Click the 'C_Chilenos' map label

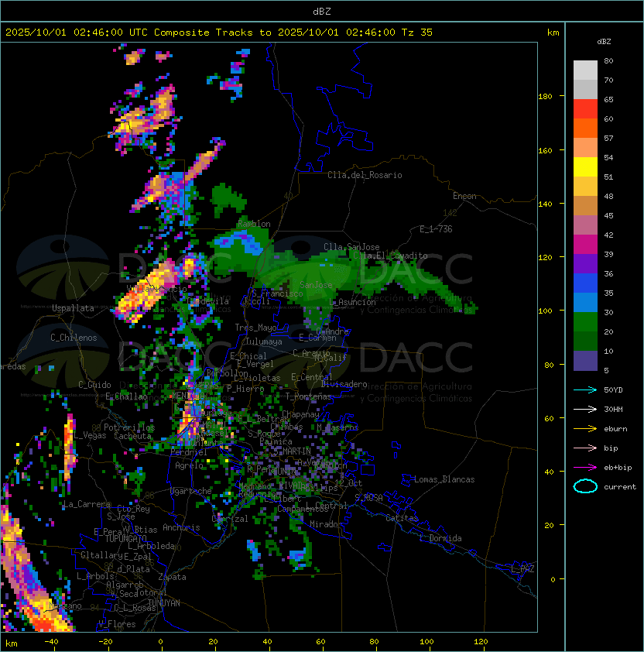(x=74, y=338)
